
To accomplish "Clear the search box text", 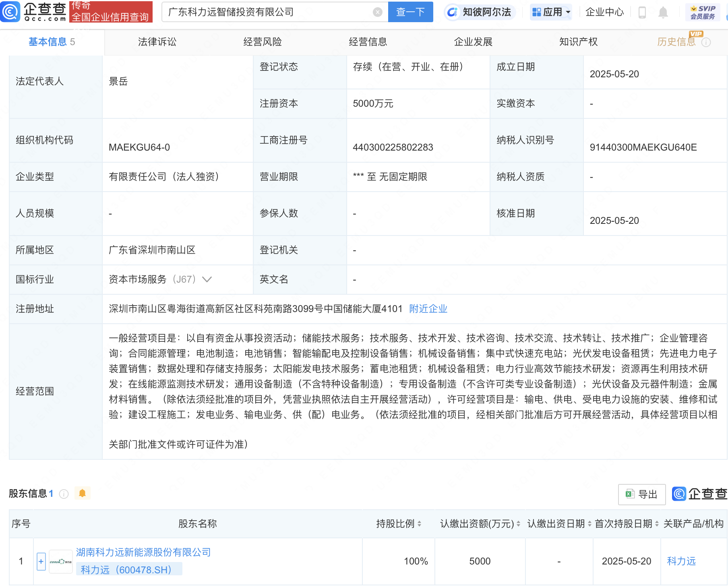I will tap(377, 12).
